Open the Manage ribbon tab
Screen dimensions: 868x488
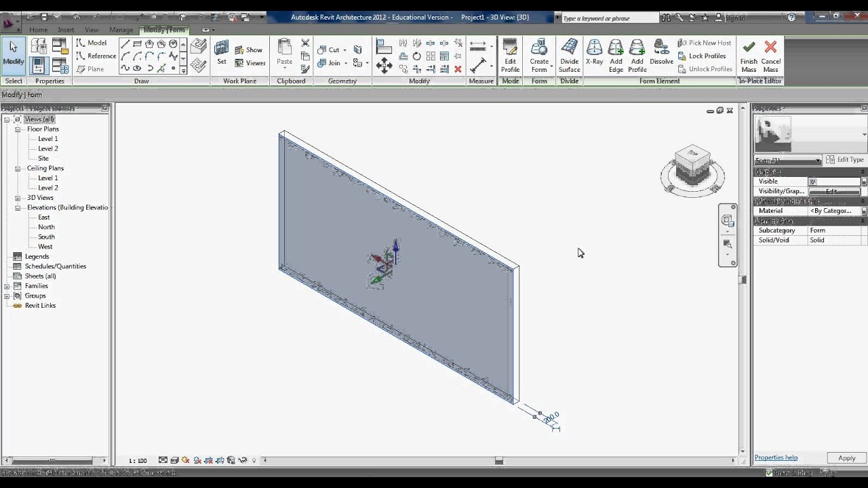(121, 30)
